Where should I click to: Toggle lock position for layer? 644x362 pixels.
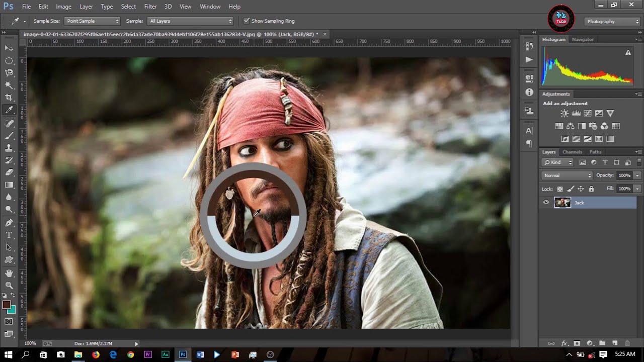(581, 189)
